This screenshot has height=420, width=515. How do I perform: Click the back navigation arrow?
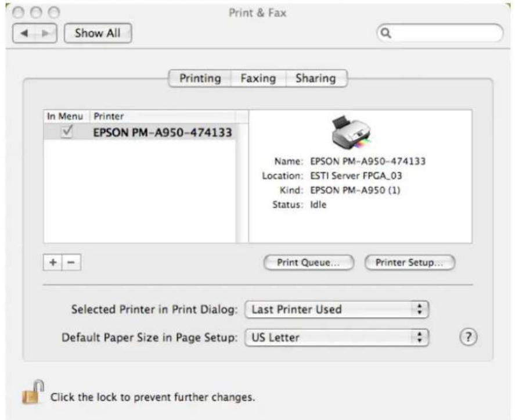pos(24,33)
